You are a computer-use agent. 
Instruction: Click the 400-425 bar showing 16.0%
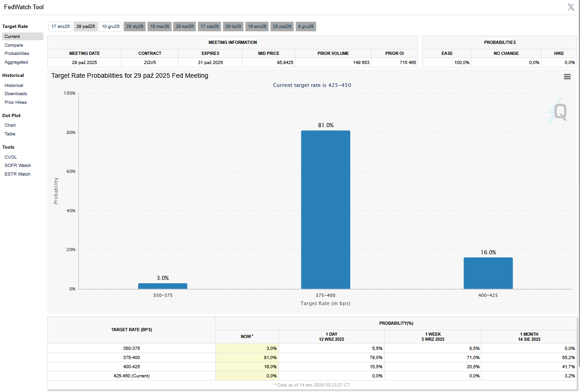(488, 273)
